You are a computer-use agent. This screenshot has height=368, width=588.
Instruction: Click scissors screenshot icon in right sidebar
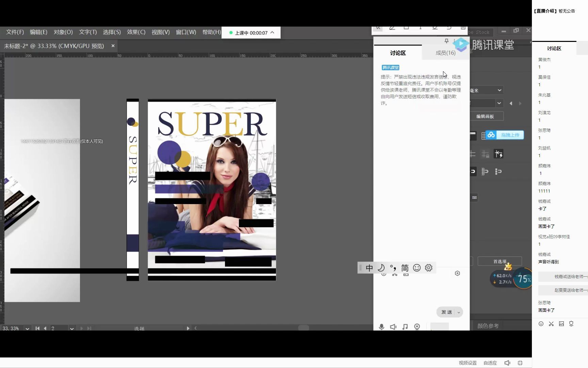pyautogui.click(x=551, y=324)
